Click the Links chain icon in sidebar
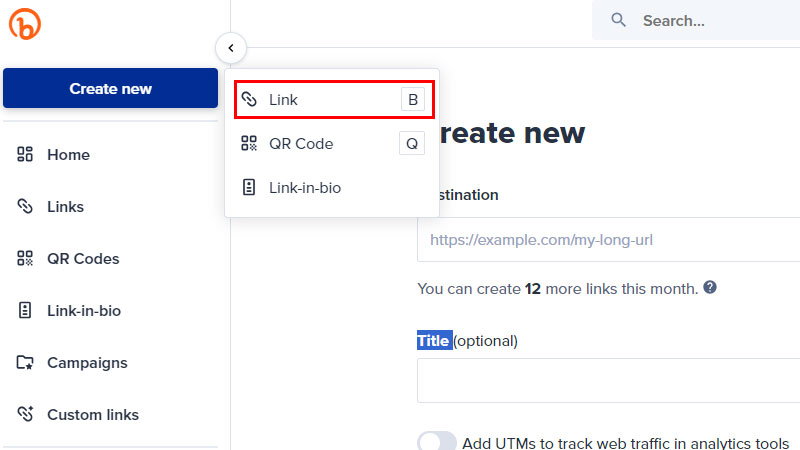800x450 pixels. tap(25, 207)
